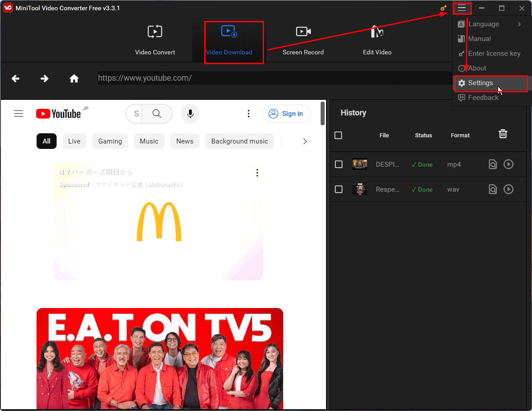The image size is (532, 411).
Task: Go back with the left arrow
Action: pyautogui.click(x=15, y=78)
